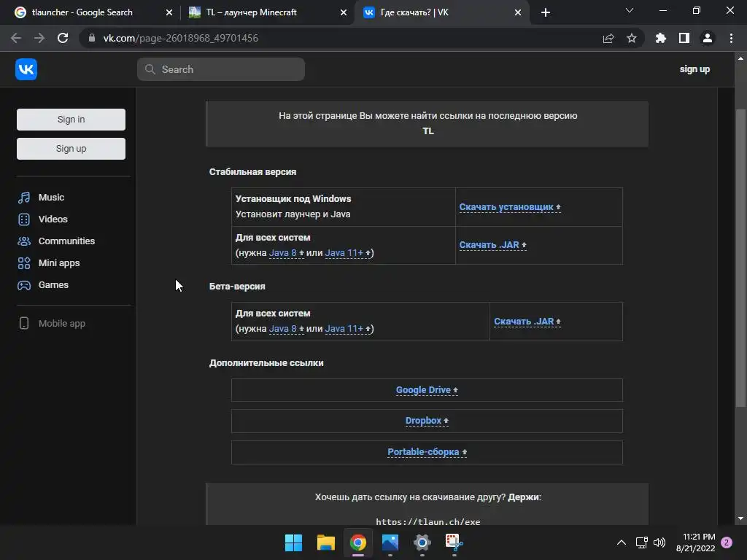Click the Бета-версия heading
Screen dimensions: 747x560
[x=237, y=286]
